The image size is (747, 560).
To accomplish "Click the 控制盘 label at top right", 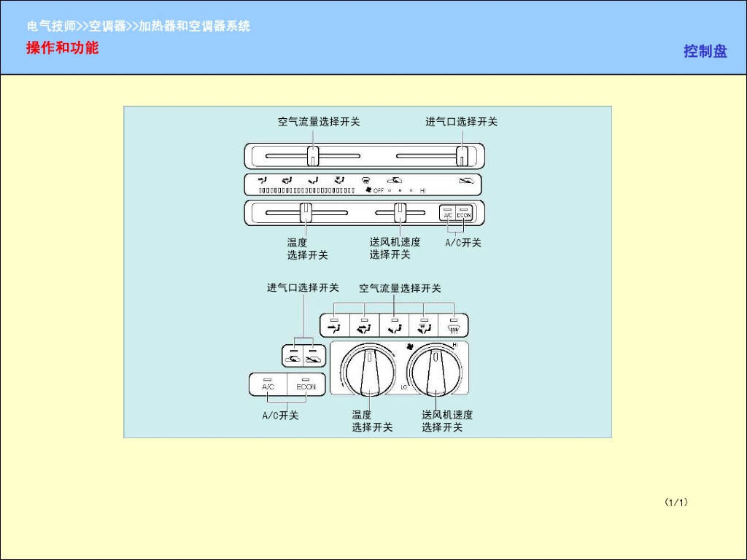I will pos(705,52).
